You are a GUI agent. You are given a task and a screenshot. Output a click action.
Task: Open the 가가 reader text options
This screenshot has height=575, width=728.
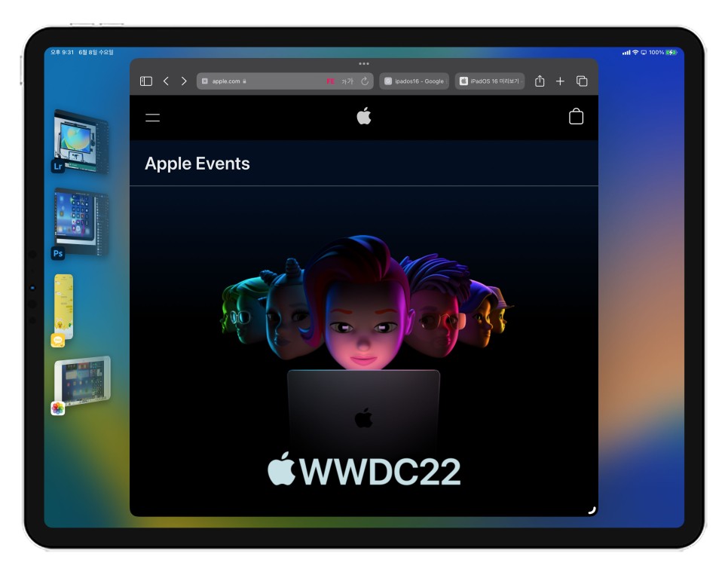coord(347,81)
